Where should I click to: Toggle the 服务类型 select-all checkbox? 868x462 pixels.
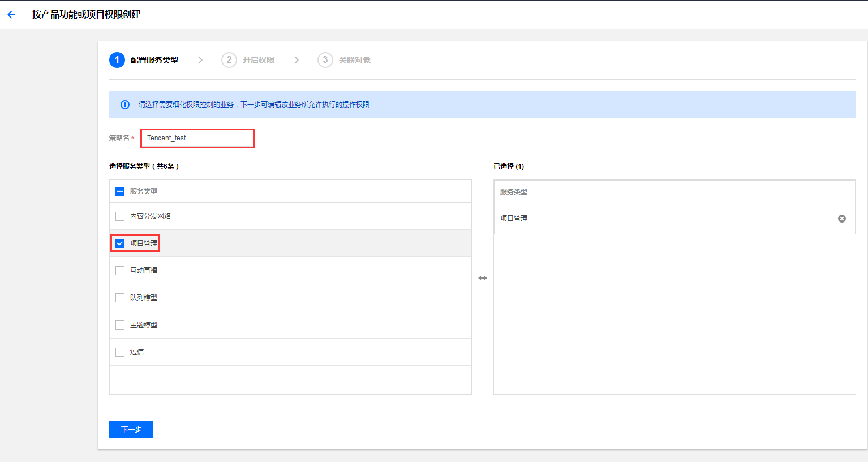pos(120,191)
